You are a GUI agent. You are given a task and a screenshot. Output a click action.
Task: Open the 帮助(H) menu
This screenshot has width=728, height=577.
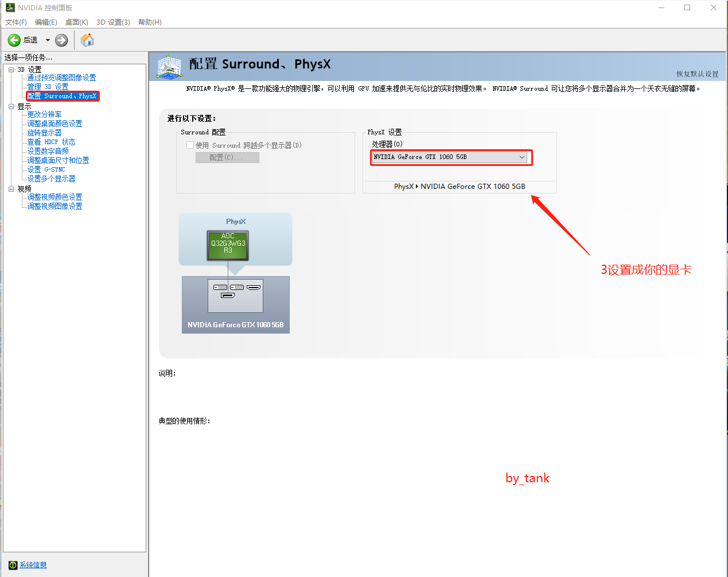point(150,22)
